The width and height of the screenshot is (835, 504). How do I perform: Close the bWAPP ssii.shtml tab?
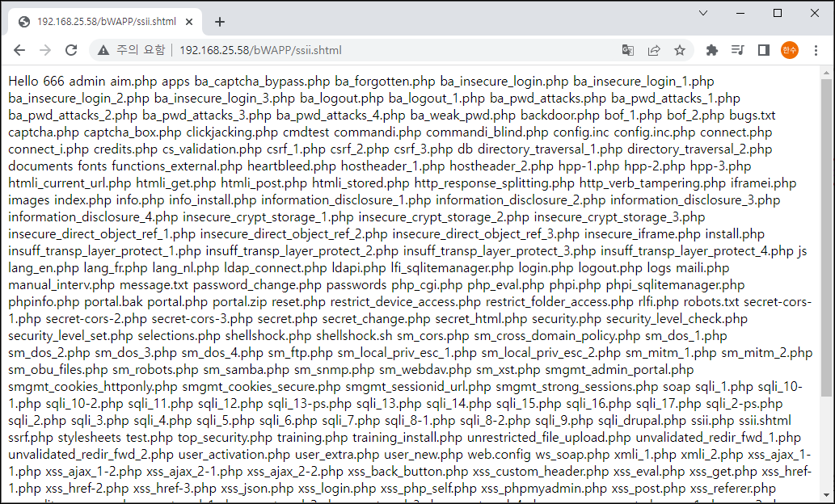(x=189, y=22)
